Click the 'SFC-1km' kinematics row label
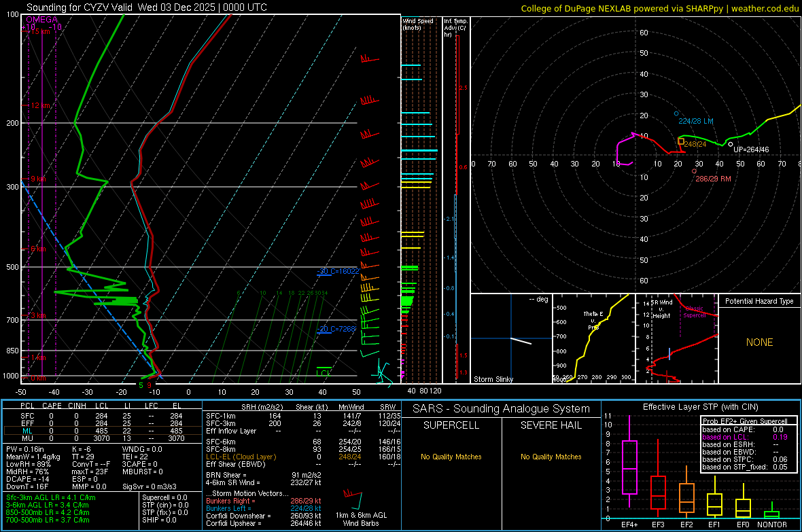This screenshot has height=532, width=802. [220, 416]
